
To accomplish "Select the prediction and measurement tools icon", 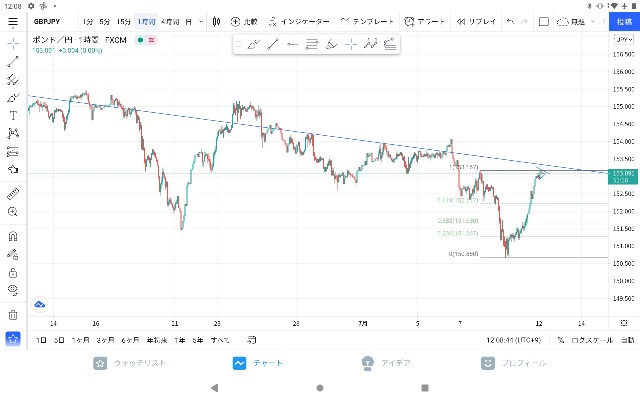I will click(x=13, y=151).
